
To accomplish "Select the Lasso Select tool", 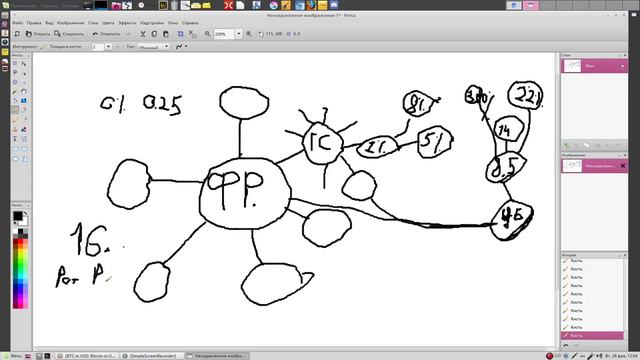I will (15, 73).
